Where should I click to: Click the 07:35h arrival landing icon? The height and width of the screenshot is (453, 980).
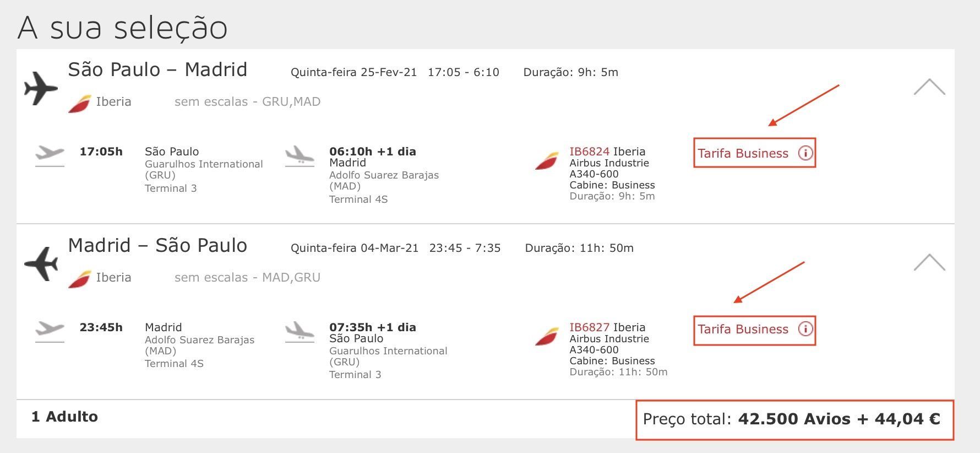pyautogui.click(x=300, y=332)
